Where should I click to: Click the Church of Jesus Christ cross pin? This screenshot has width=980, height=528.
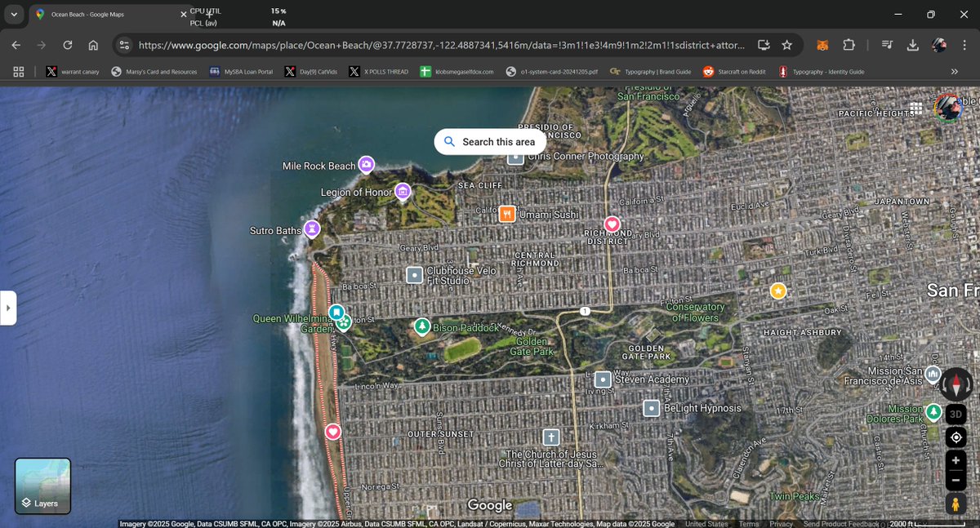[x=551, y=437]
